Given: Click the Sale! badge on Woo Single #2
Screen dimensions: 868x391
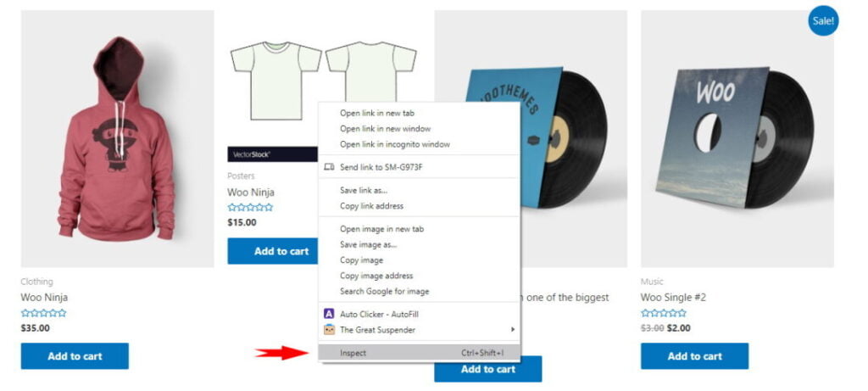Looking at the screenshot, I should click(x=823, y=20).
